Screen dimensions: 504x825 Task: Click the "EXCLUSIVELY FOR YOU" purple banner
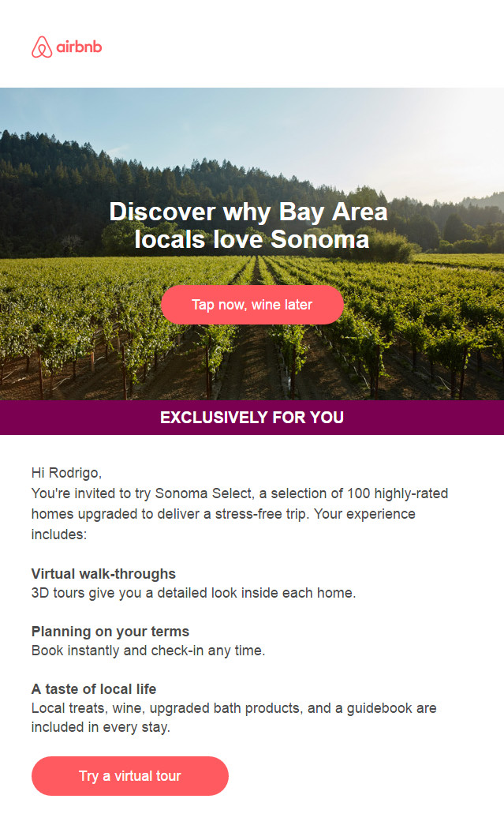coord(252,417)
